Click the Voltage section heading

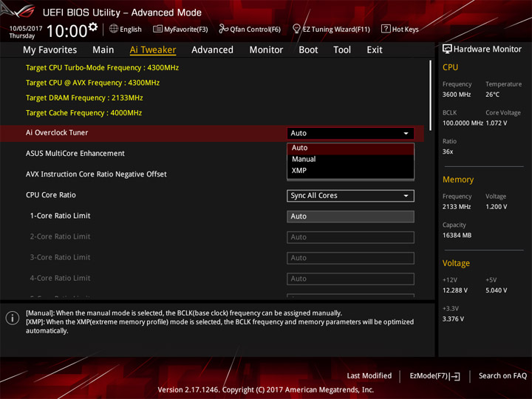point(456,263)
